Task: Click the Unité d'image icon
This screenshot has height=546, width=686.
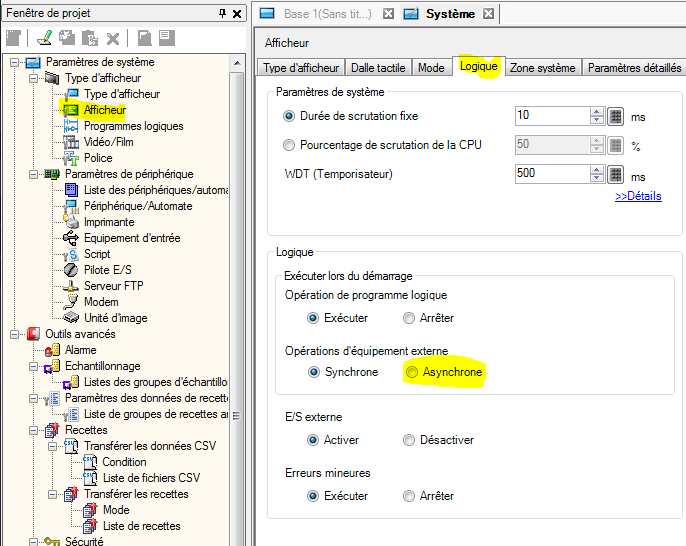Action: pos(70,318)
